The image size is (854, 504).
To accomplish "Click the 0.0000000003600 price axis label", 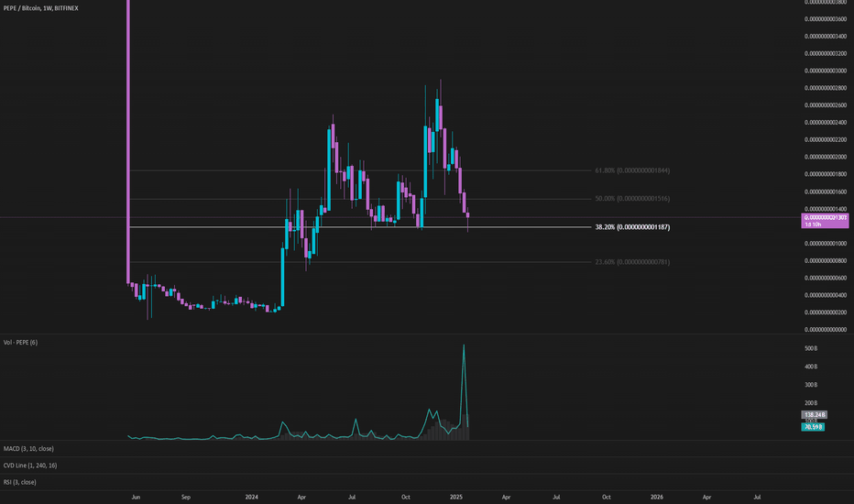I will (826, 19).
